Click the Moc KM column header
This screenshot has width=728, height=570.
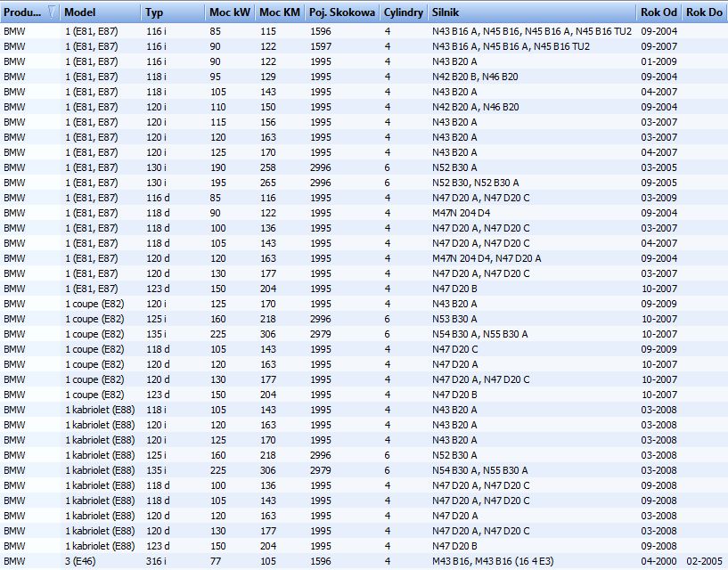(x=280, y=12)
